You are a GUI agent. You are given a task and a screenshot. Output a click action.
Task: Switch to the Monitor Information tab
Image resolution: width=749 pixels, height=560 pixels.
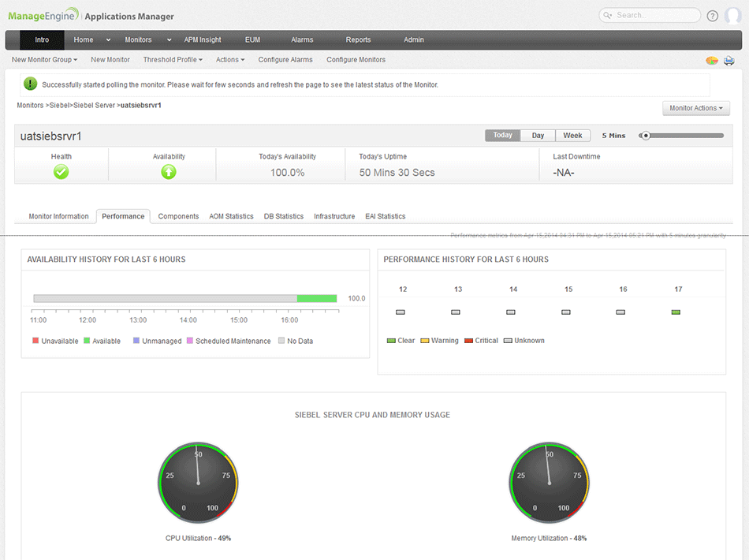[59, 216]
